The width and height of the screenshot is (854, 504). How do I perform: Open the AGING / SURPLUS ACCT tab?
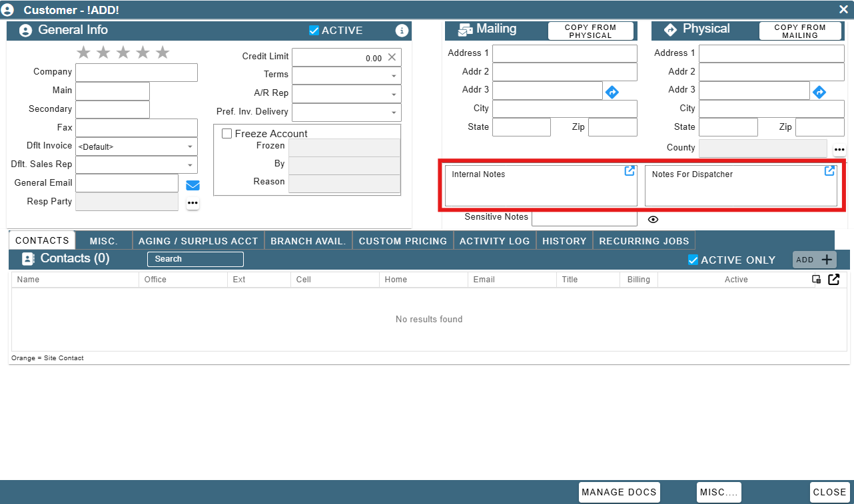tap(198, 241)
